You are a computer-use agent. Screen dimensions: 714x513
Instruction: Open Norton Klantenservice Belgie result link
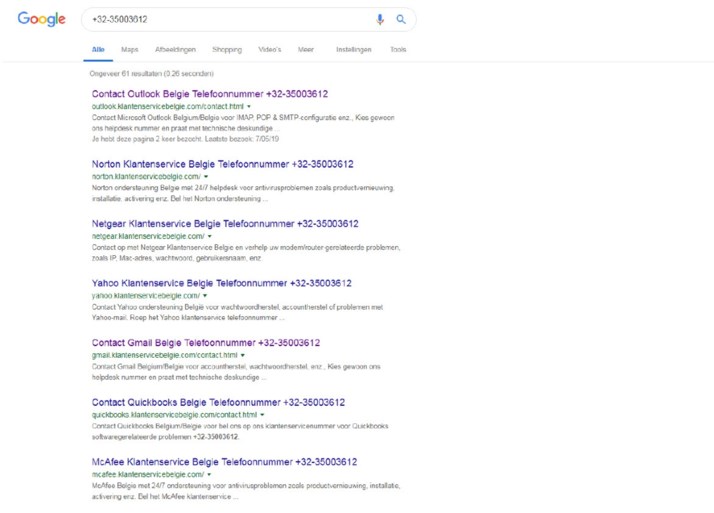coord(223,164)
